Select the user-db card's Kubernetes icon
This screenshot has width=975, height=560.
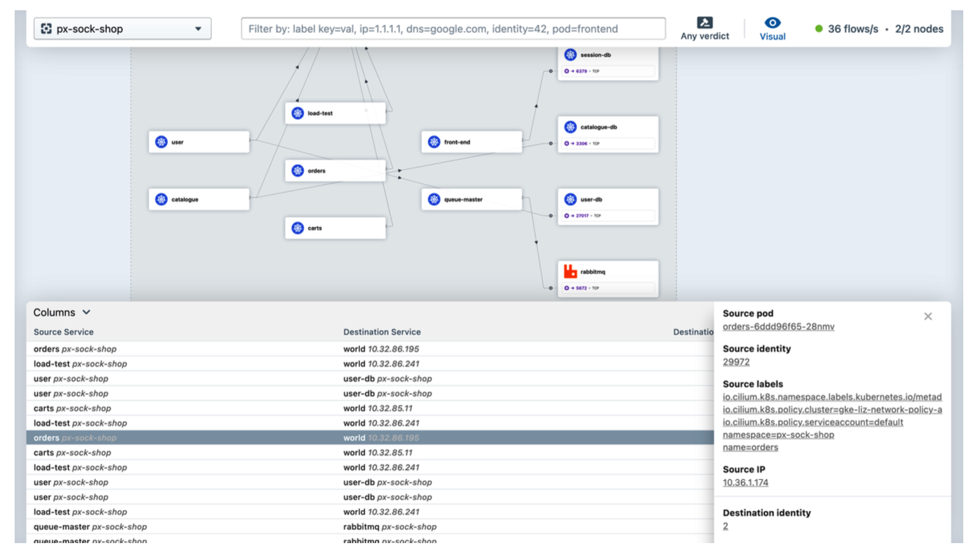coord(570,199)
